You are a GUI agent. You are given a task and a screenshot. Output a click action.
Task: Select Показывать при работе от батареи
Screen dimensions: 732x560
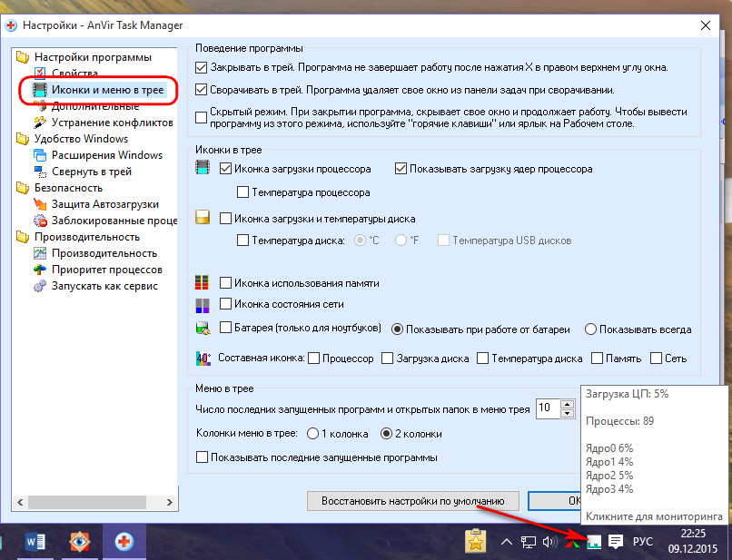pyautogui.click(x=397, y=329)
